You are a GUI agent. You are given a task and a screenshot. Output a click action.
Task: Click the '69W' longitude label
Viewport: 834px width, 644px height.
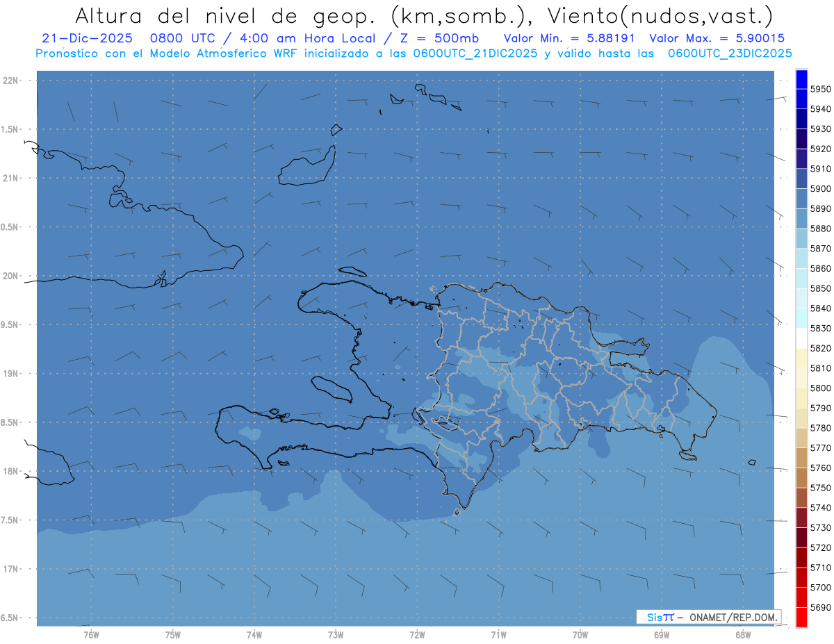(x=662, y=634)
